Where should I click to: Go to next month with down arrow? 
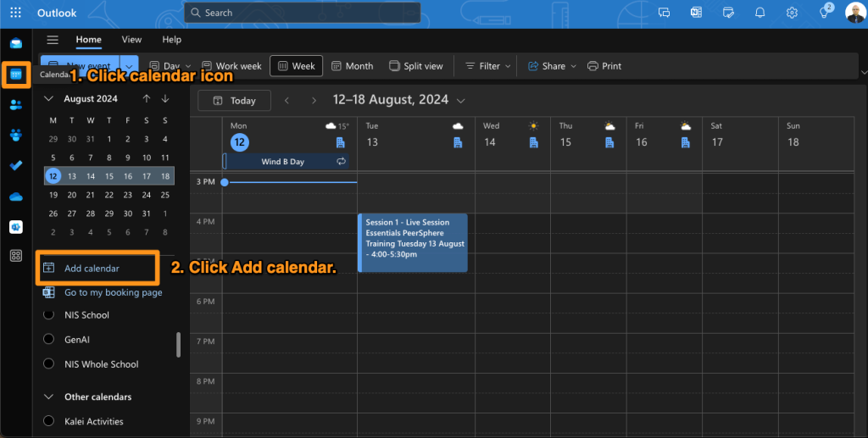click(x=165, y=98)
